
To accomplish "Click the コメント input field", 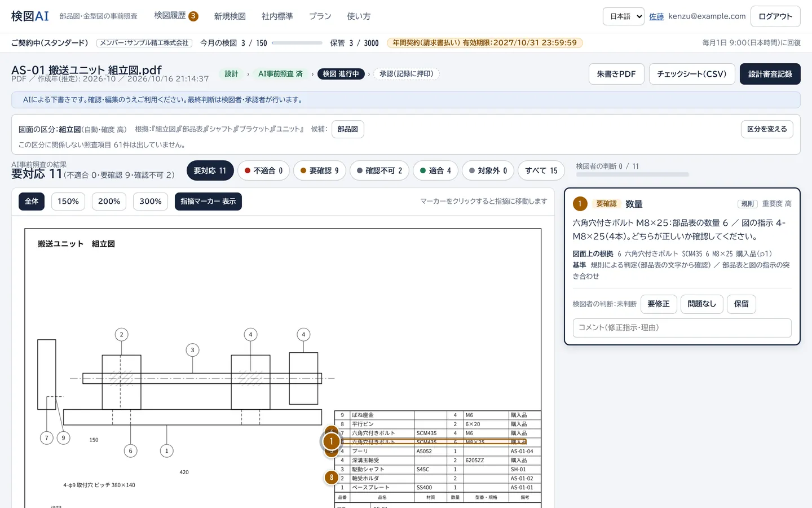I will (x=682, y=328).
